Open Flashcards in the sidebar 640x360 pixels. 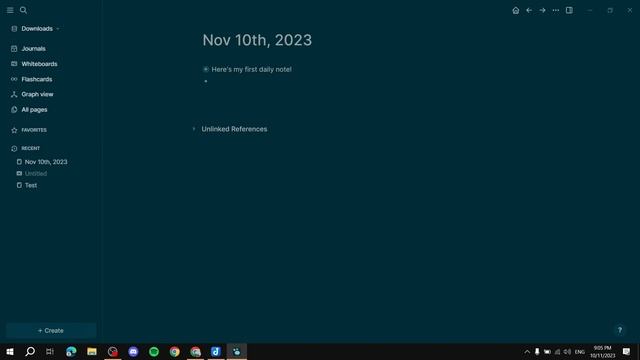point(37,79)
